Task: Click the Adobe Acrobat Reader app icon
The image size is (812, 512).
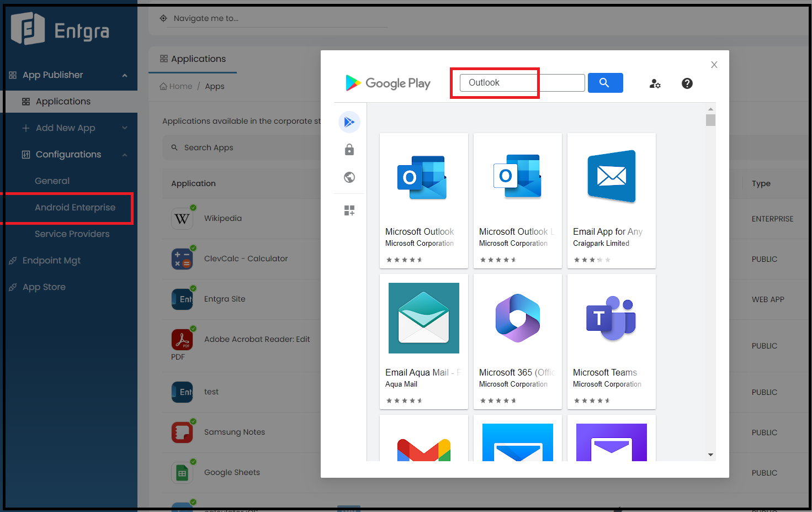Action: pos(182,340)
